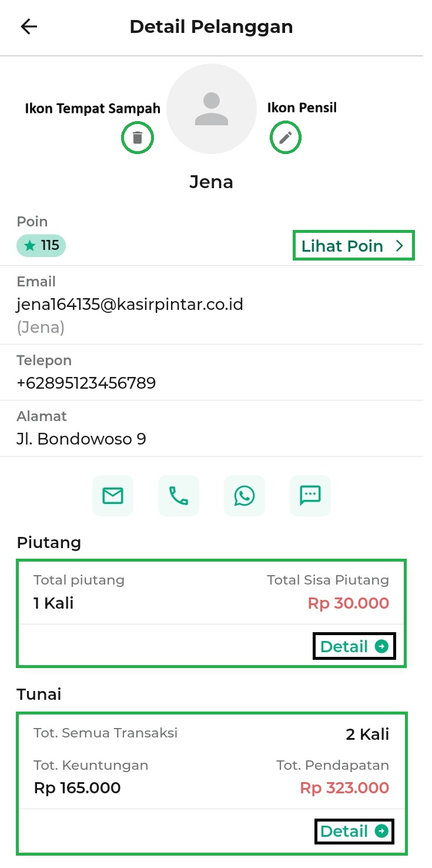The image size is (432, 868).
Task: Select the Rp 30.000 remaining receivable amount
Action: click(x=348, y=603)
